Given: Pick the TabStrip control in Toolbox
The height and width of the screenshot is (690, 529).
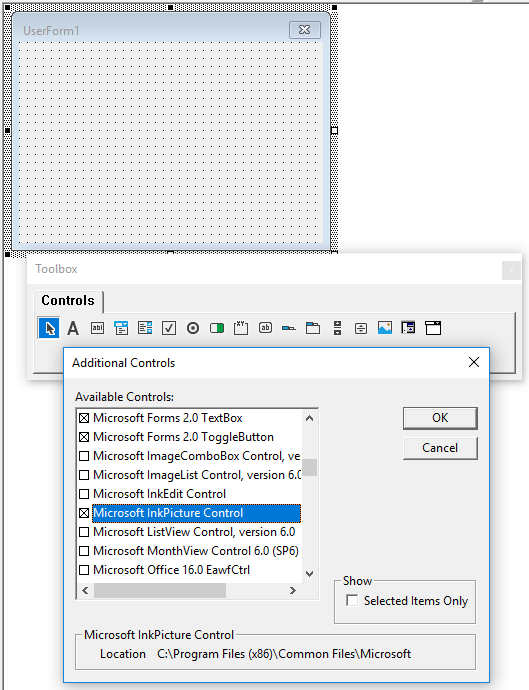Looking at the screenshot, I should 289,328.
